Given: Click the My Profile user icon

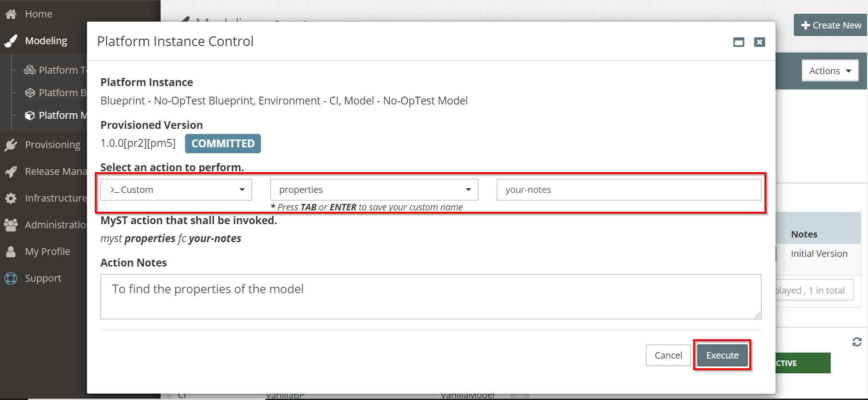Looking at the screenshot, I should coord(11,252).
